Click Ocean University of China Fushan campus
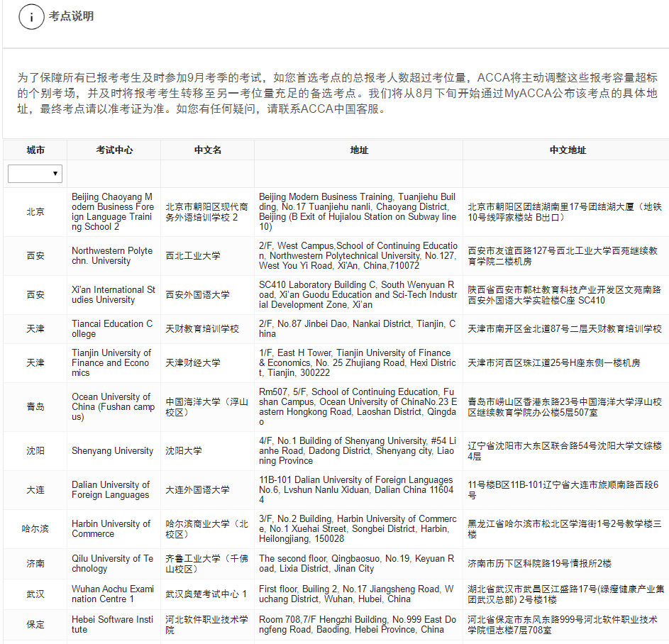669x644 pixels. click(113, 407)
